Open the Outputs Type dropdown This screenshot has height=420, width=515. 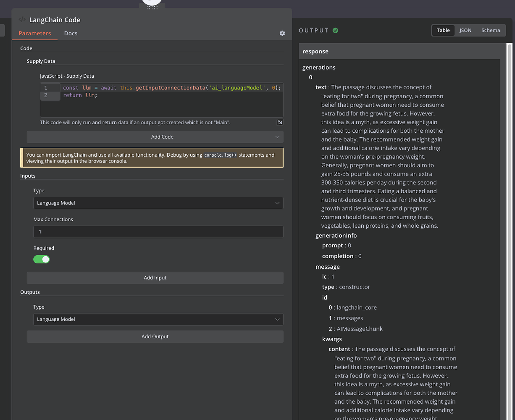coord(158,319)
